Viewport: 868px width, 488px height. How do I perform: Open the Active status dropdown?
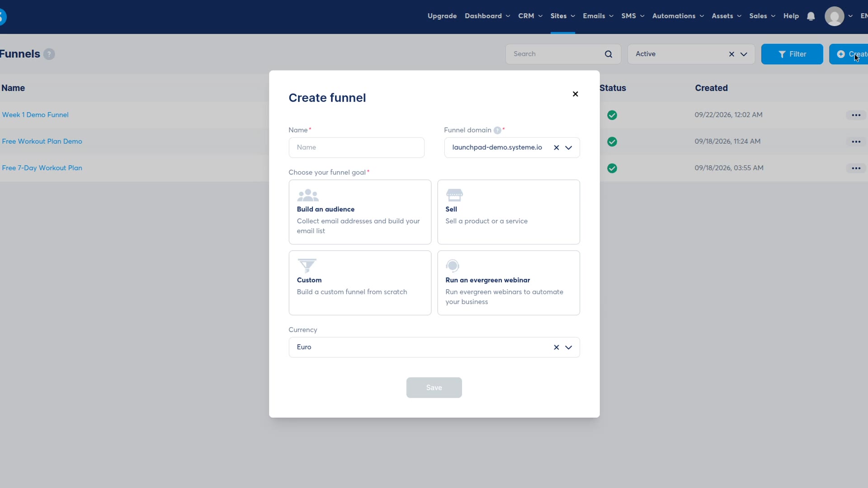pyautogui.click(x=744, y=54)
